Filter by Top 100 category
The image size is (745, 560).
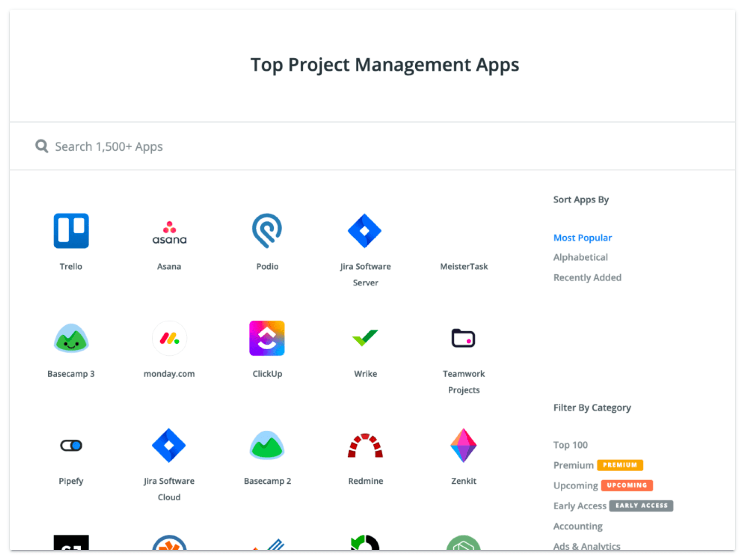570,445
